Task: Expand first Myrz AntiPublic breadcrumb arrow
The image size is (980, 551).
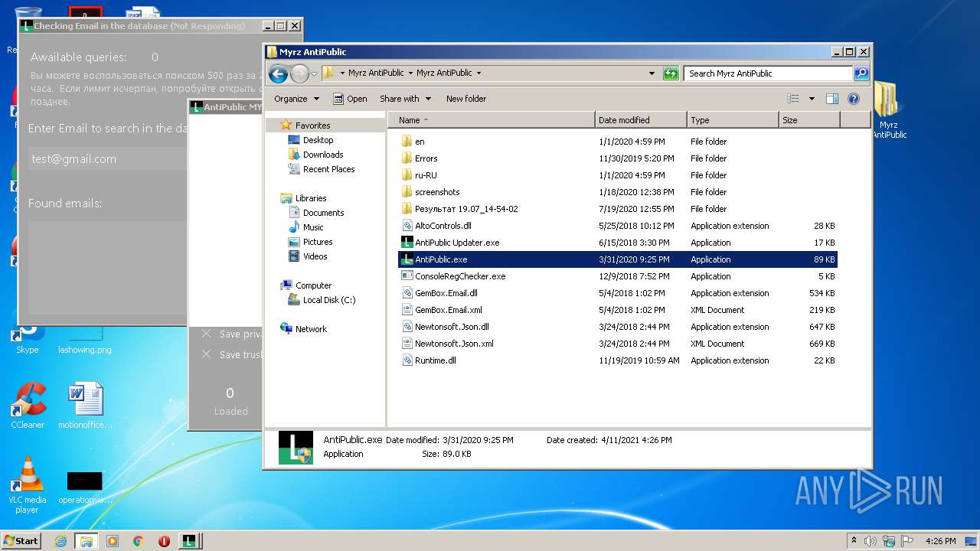Action: point(410,73)
